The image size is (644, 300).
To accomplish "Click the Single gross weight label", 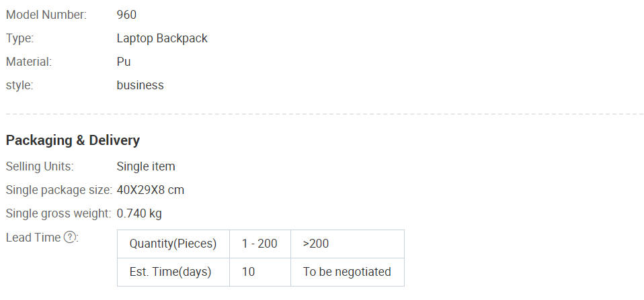I will 58,213.
